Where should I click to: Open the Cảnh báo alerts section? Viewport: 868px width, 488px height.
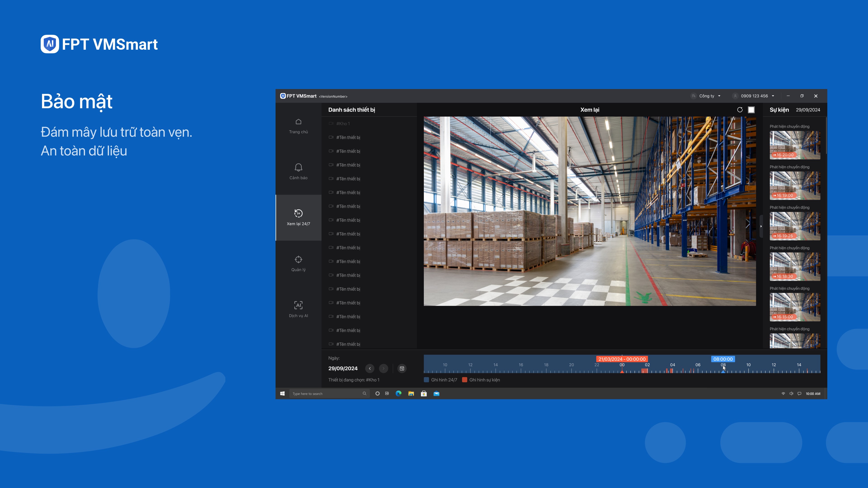pyautogui.click(x=298, y=172)
